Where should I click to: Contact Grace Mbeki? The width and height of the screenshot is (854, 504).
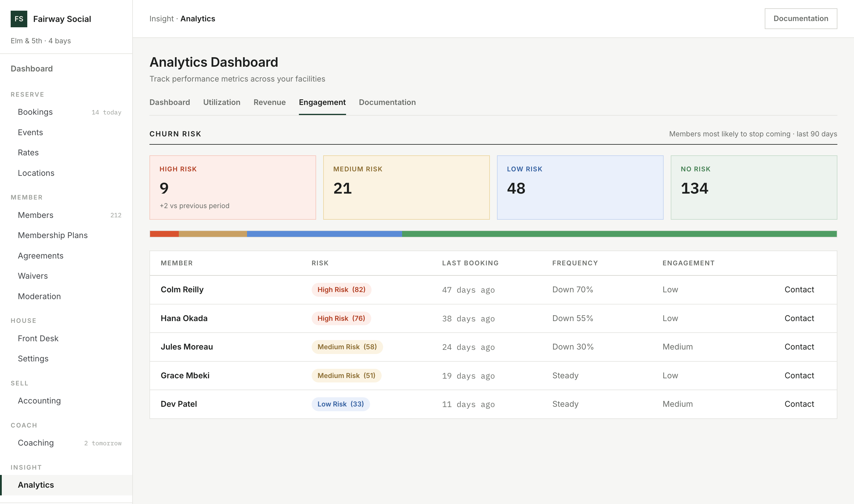click(x=799, y=376)
